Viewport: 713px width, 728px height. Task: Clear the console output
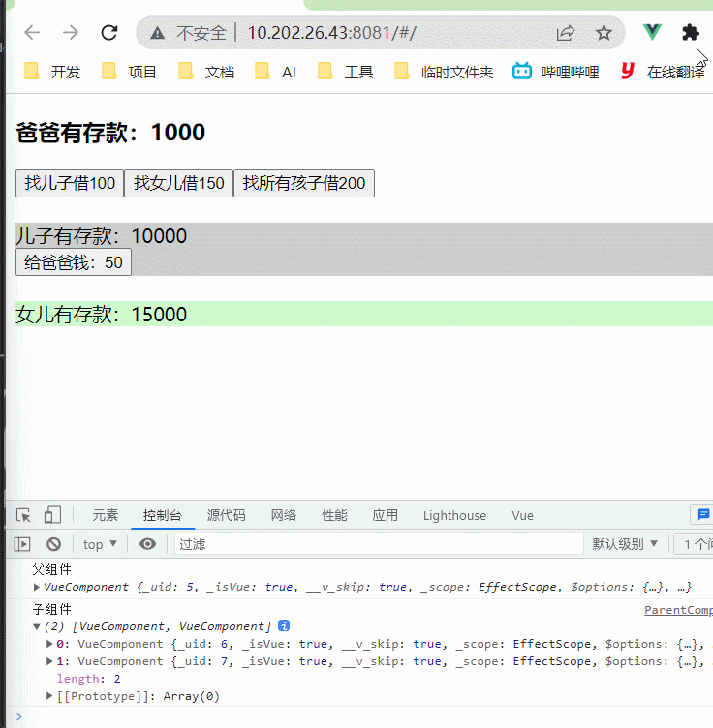[54, 544]
